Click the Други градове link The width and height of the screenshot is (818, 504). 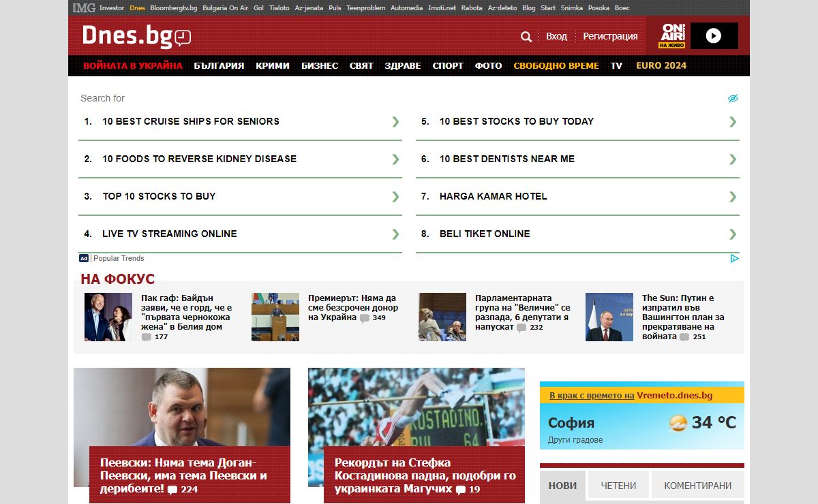(x=575, y=440)
